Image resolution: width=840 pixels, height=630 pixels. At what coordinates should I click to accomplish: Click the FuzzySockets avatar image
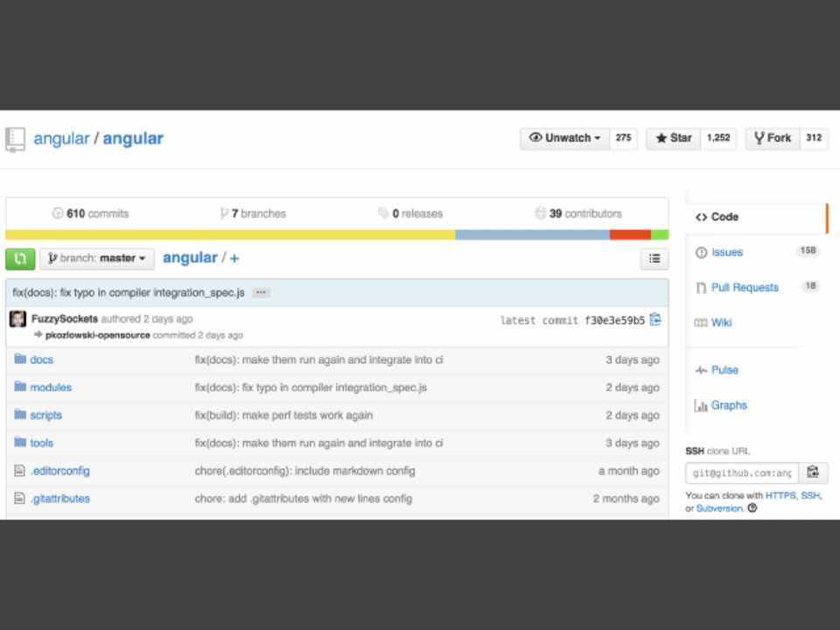17,319
